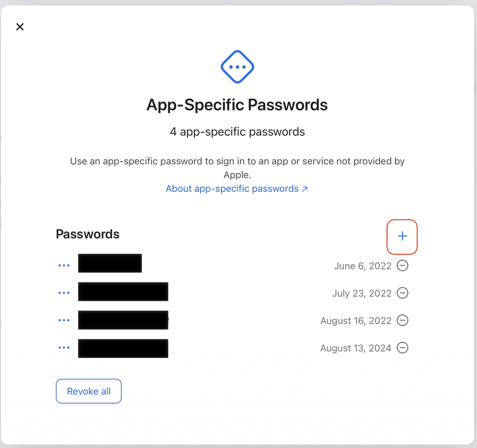Open options for the fourth password entry
Viewport: 477px width, 448px height.
pyautogui.click(x=64, y=347)
